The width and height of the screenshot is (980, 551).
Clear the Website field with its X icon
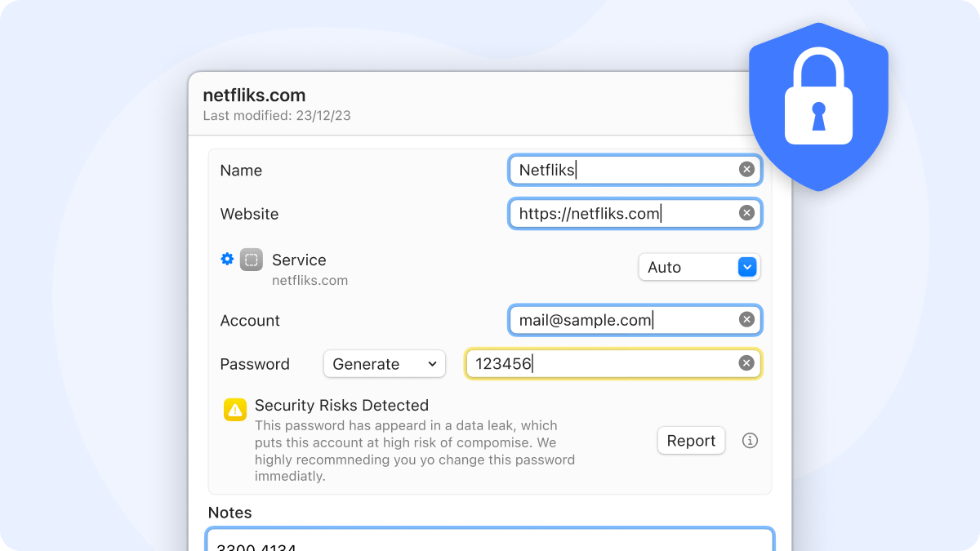pyautogui.click(x=746, y=213)
